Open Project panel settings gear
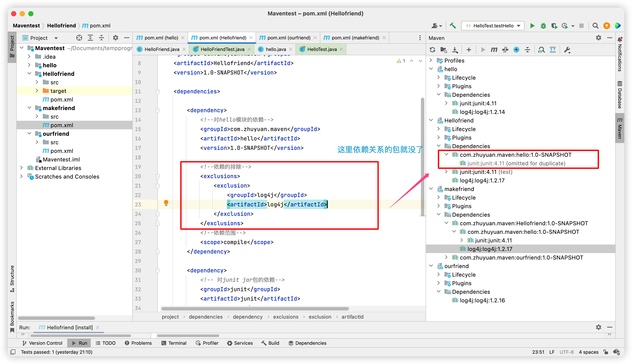 (115, 38)
